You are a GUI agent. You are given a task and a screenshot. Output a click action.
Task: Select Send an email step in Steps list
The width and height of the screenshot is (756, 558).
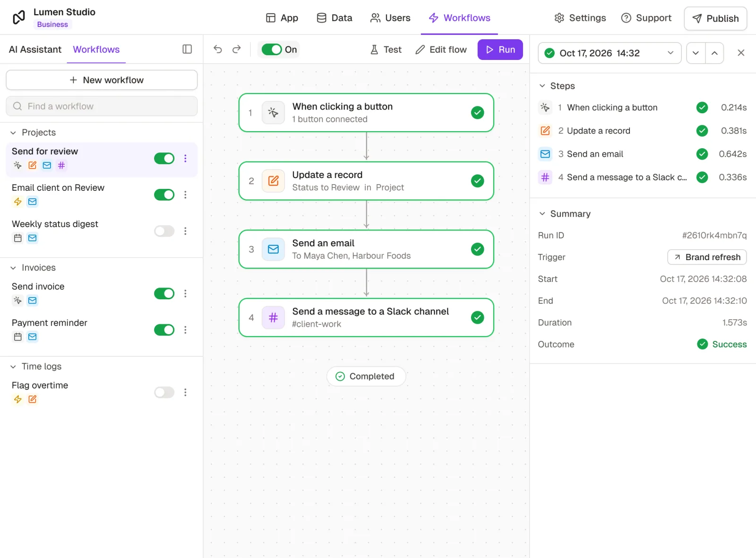[x=643, y=154]
